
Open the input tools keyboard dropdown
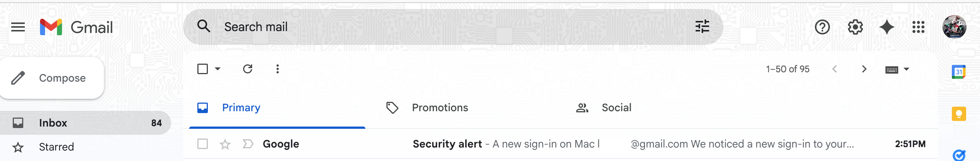click(906, 69)
